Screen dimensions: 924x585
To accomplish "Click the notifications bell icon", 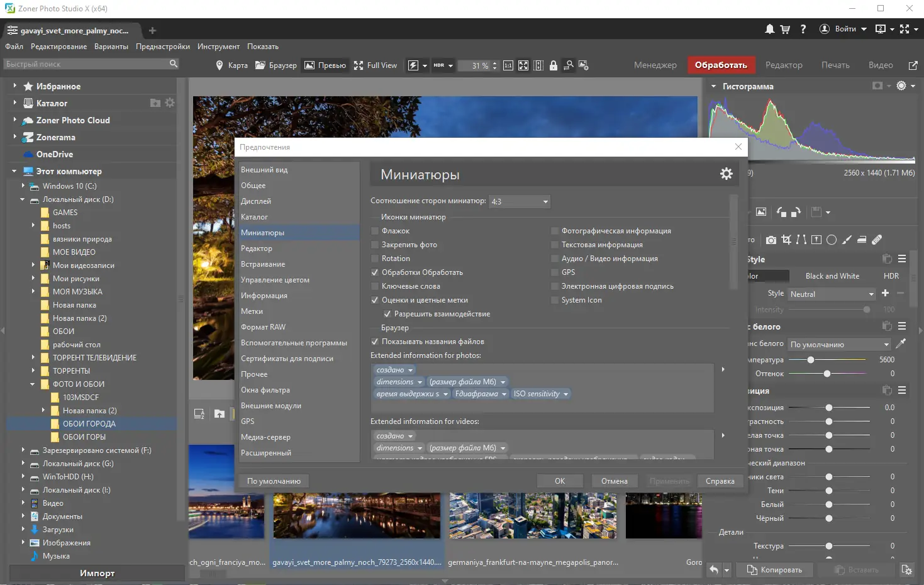I will click(769, 29).
